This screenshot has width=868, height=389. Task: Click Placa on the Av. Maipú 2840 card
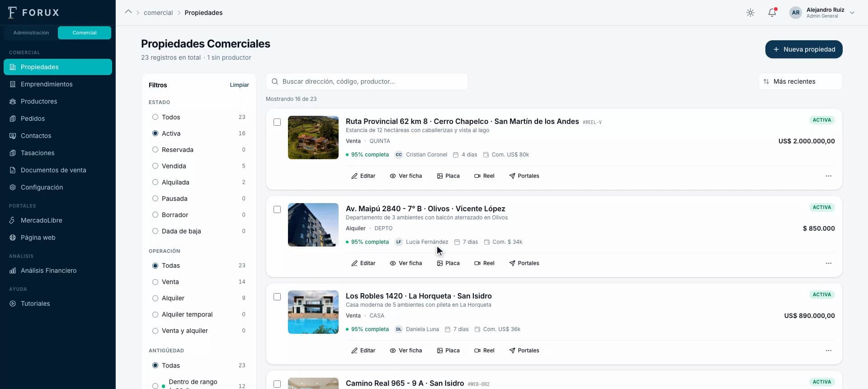click(448, 263)
